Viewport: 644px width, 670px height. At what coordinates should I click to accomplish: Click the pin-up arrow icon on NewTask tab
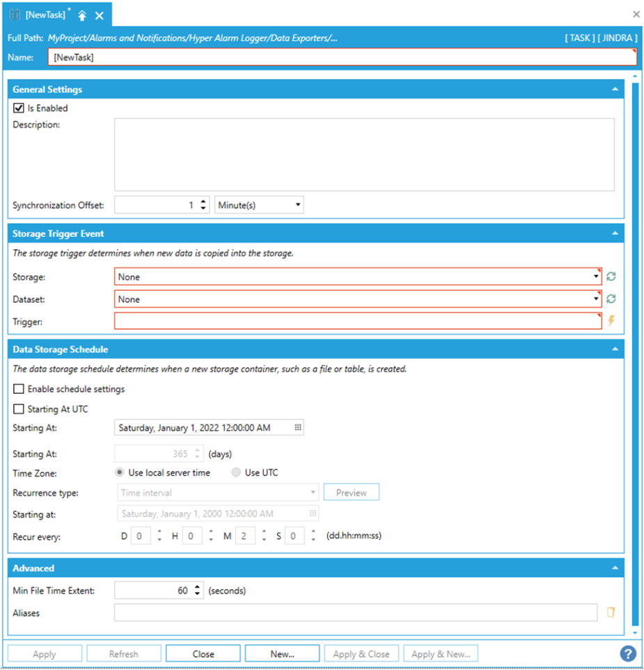(x=82, y=16)
